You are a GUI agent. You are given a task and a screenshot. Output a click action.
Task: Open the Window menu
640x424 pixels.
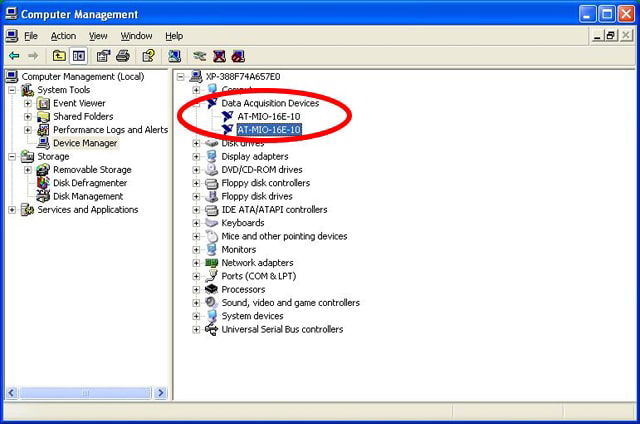tap(136, 36)
